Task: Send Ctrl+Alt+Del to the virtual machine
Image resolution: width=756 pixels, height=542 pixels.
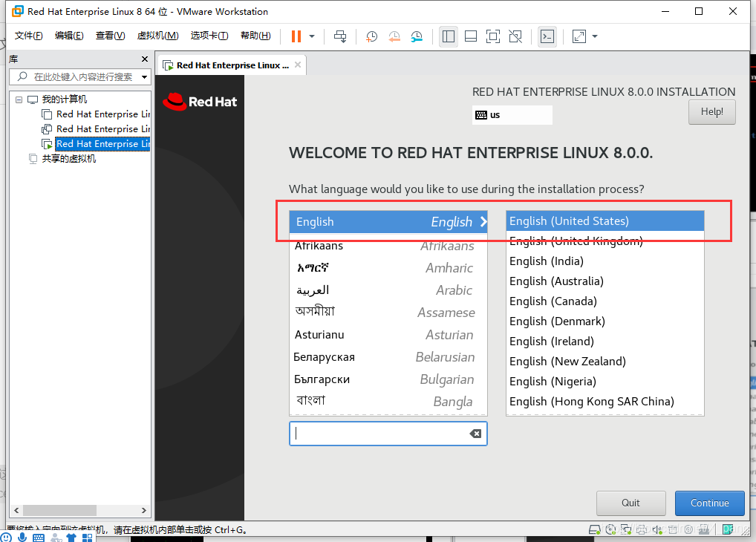Action: [340, 36]
